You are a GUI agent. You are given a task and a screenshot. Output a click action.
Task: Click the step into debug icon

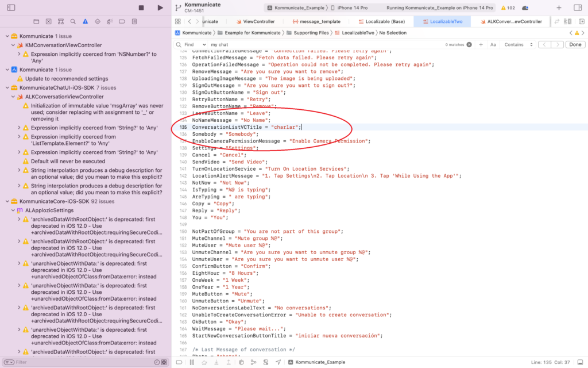(x=216, y=362)
